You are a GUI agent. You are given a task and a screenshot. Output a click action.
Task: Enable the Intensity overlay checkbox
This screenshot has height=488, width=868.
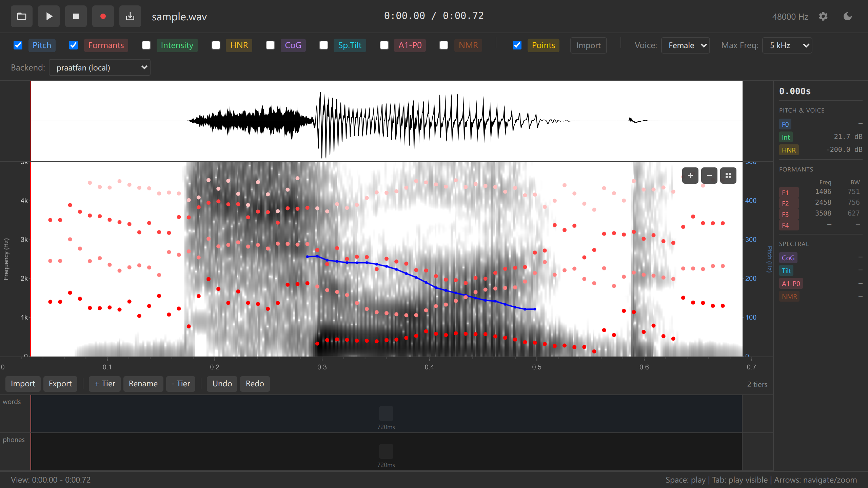point(146,45)
